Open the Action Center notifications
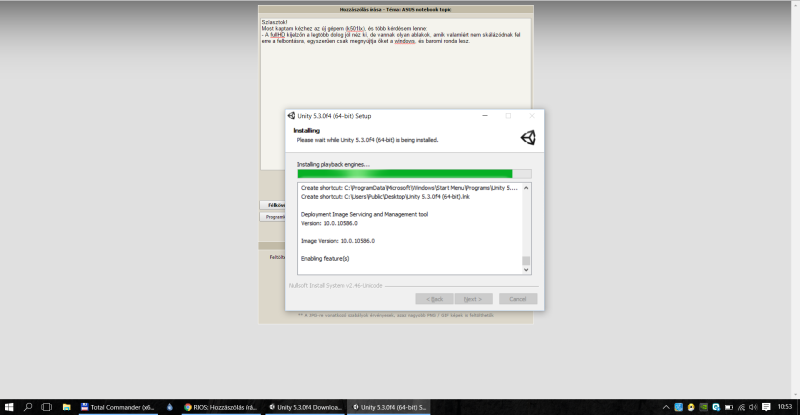The image size is (800, 415). (x=766, y=407)
